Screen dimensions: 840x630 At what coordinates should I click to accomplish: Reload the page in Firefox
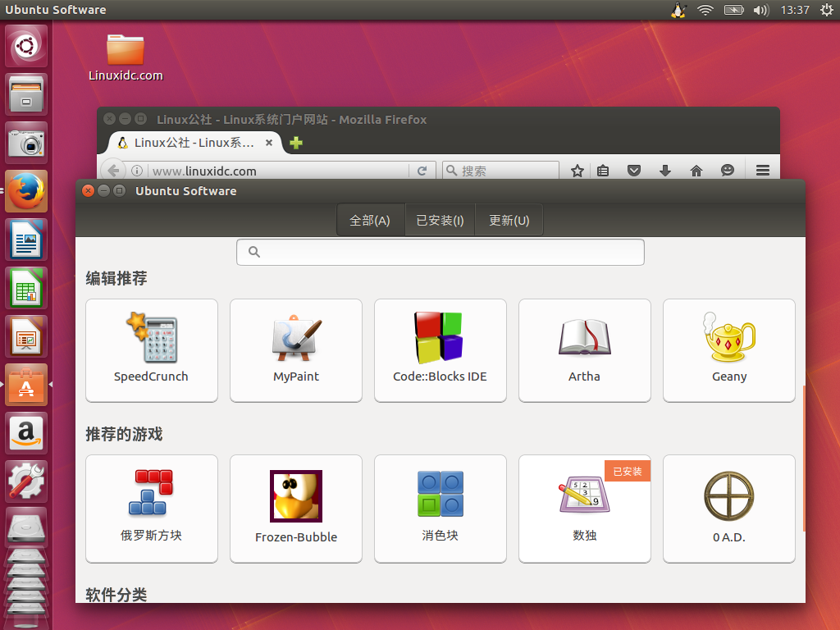point(422,171)
